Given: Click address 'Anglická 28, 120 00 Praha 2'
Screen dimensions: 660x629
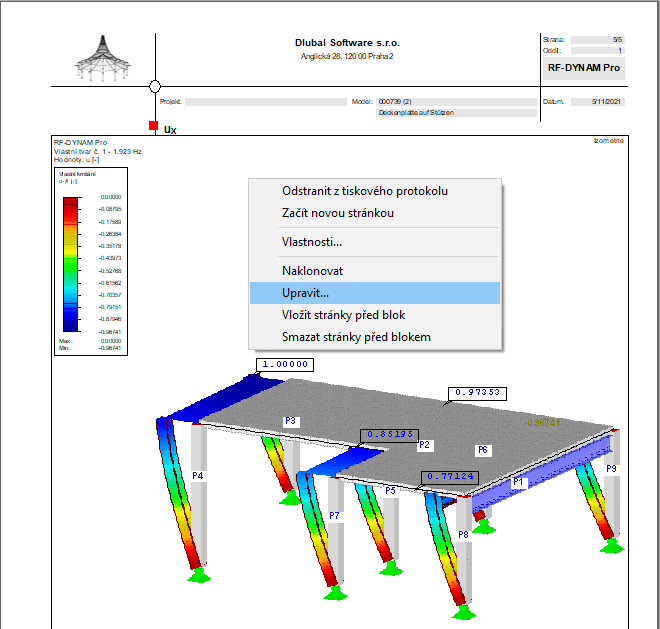Looking at the screenshot, I should [x=347, y=56].
